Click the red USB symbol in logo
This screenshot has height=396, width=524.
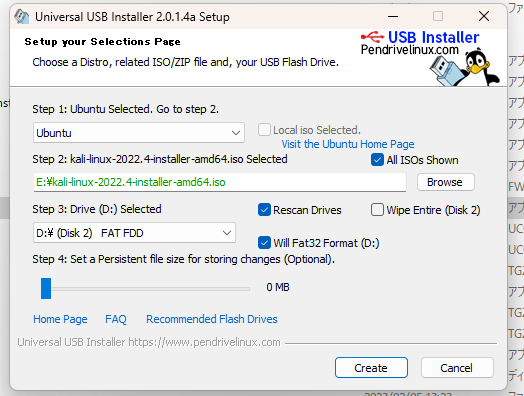(x=372, y=37)
